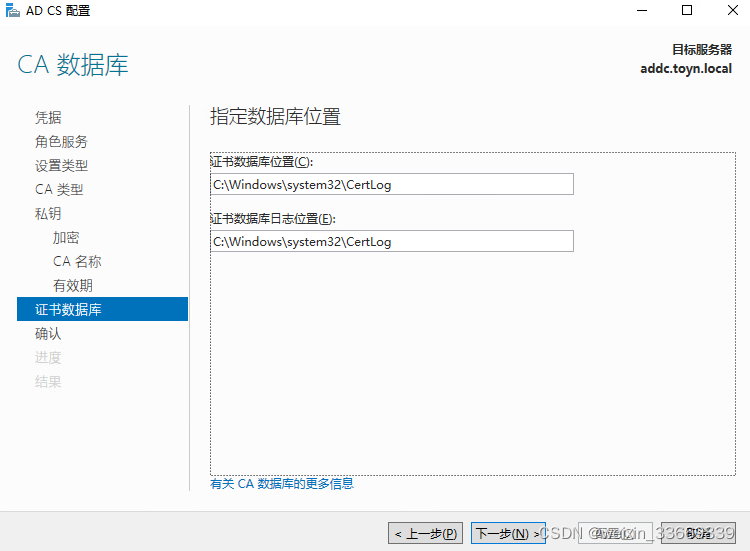Click the 证书数据库日志位置(E) label
The height and width of the screenshot is (551, 750).
273,219
